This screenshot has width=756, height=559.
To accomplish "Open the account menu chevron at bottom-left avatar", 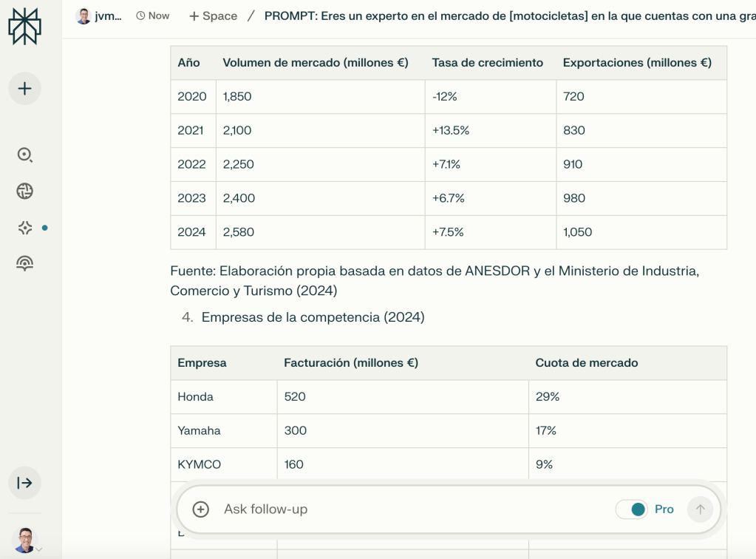I will pyautogui.click(x=38, y=549).
